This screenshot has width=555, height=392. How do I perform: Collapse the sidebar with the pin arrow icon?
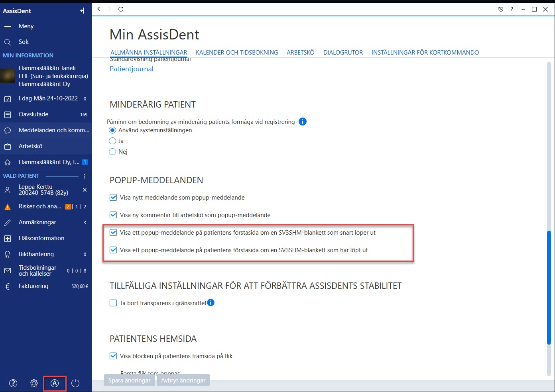(82, 11)
